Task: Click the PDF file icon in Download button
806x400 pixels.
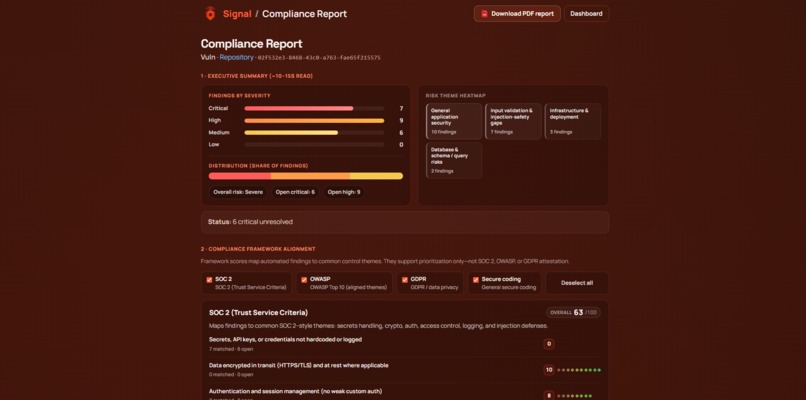Action: (484, 14)
